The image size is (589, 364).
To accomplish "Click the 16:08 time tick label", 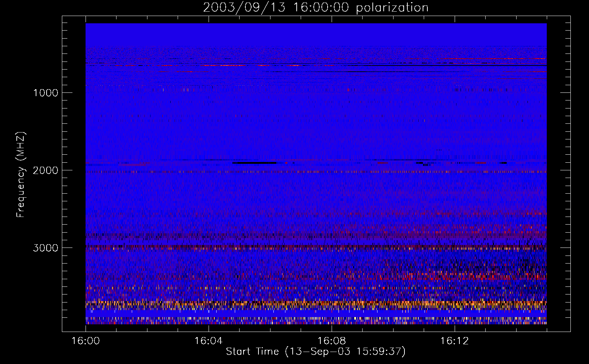I will click(331, 341).
